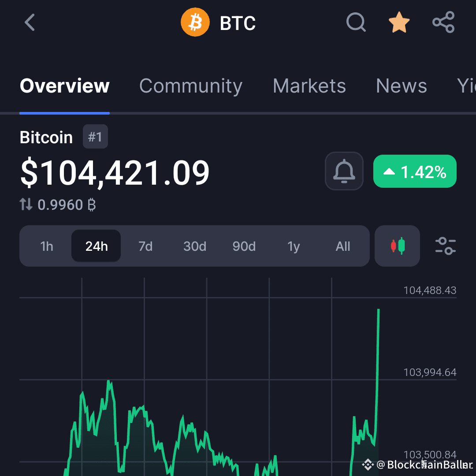Open the Community section

click(190, 86)
